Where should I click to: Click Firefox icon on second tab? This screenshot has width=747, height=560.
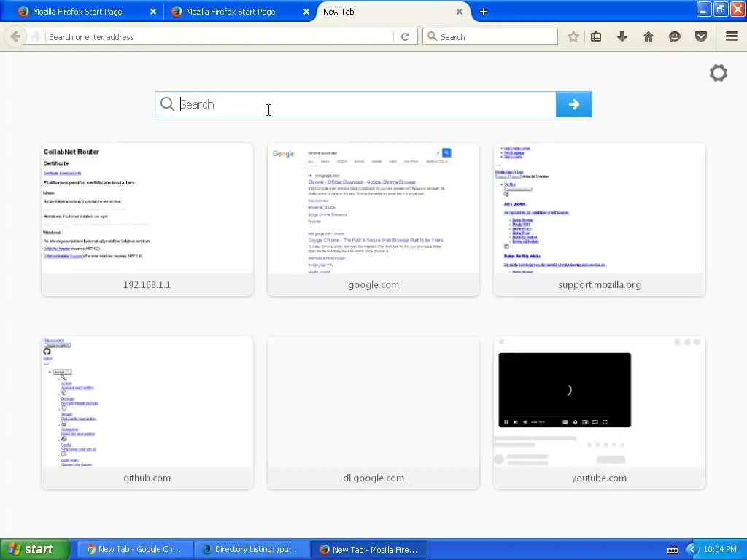177,12
